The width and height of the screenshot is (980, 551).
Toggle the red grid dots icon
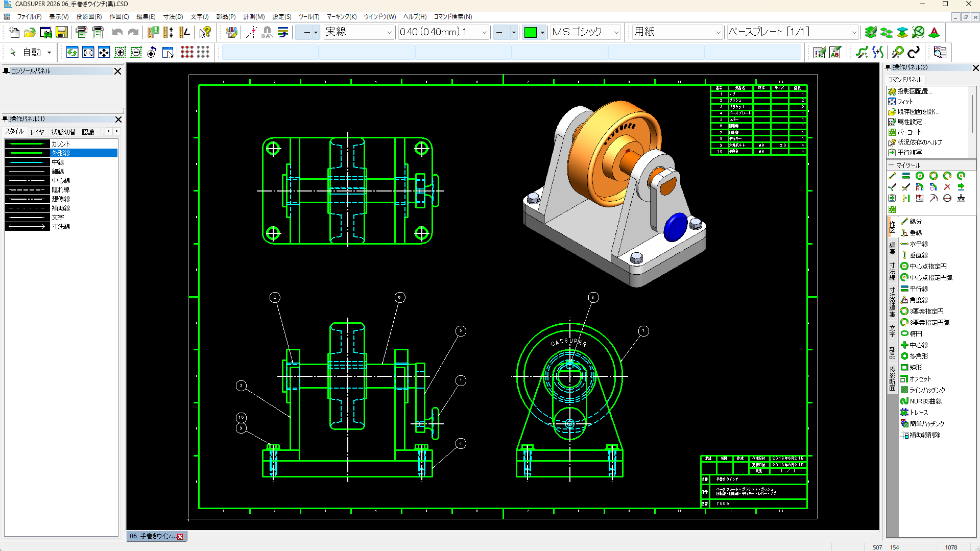pos(187,52)
